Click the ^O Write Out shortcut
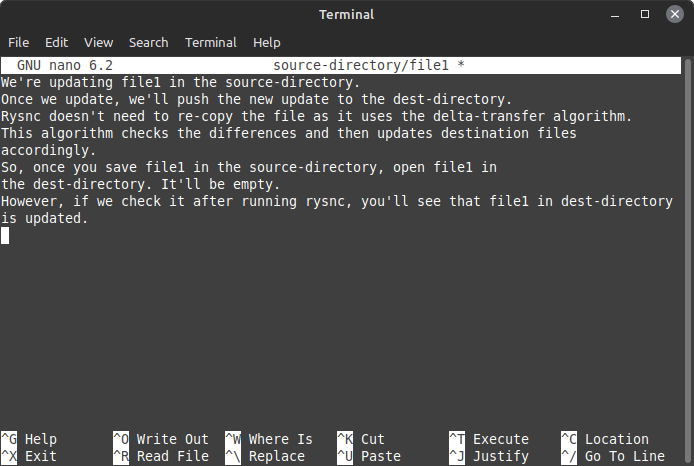 [160, 439]
